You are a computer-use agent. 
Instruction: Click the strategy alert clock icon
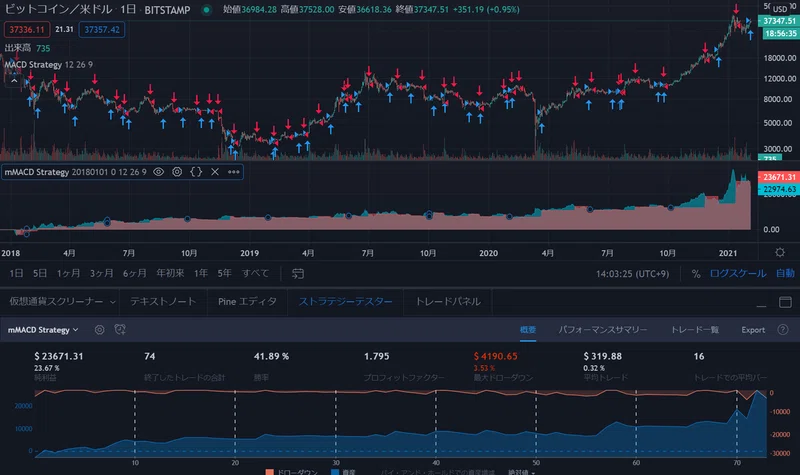(120, 330)
